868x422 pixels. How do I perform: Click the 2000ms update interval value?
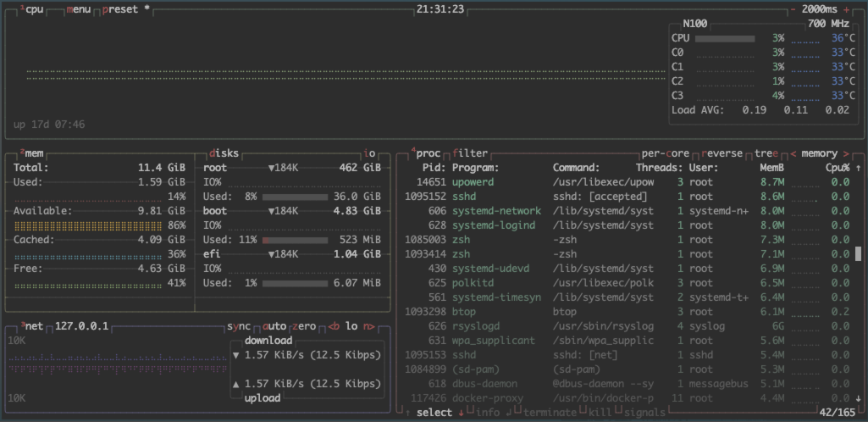820,9
